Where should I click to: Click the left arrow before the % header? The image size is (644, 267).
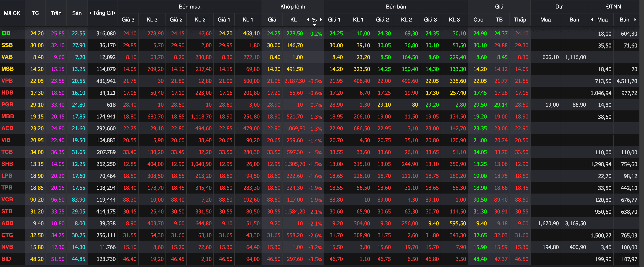[308, 19]
